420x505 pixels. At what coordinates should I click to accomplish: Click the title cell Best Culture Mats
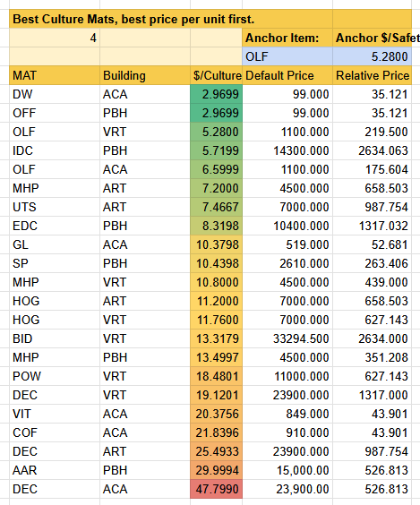[x=171, y=20]
